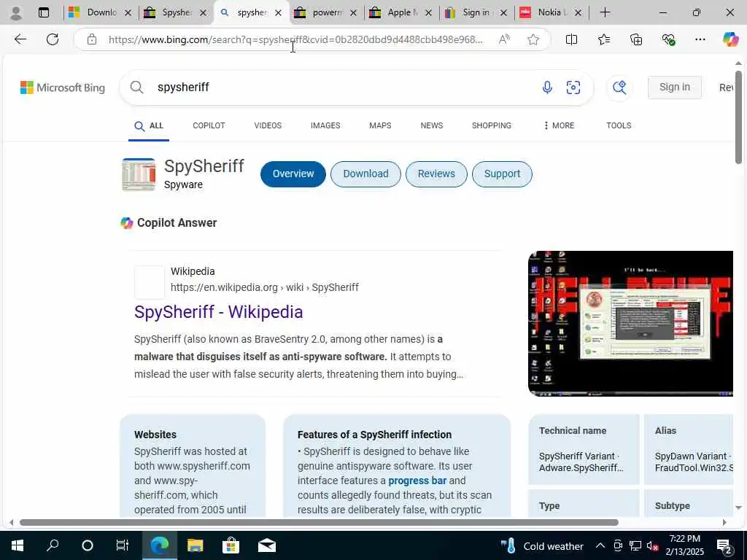This screenshot has height=560, width=747.
Task: Switch to the COPILOT search tab
Action: 209,125
